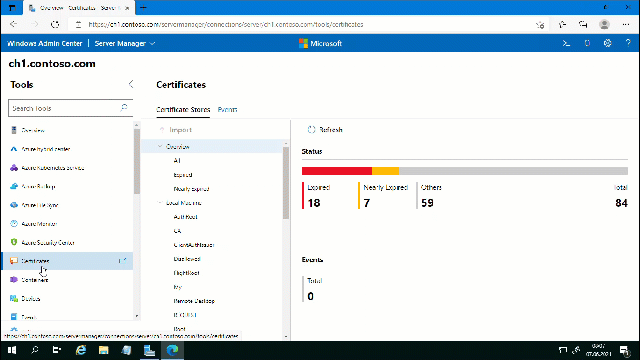This screenshot has height=360, width=640.
Task: Open the Azure Monitor tool icon
Action: tap(14, 224)
